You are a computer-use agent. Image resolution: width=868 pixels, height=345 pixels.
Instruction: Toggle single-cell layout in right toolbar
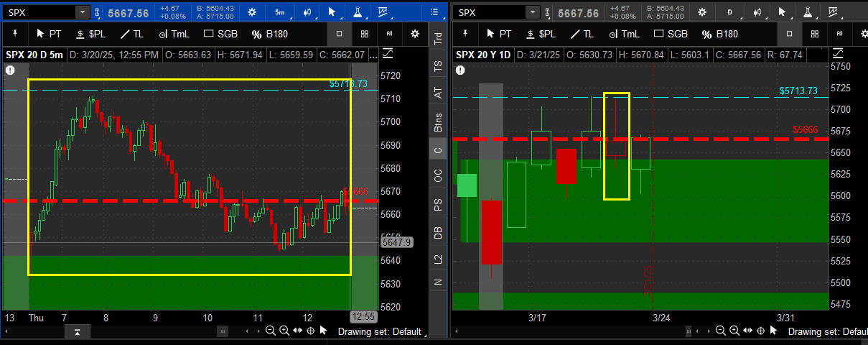[x=789, y=34]
